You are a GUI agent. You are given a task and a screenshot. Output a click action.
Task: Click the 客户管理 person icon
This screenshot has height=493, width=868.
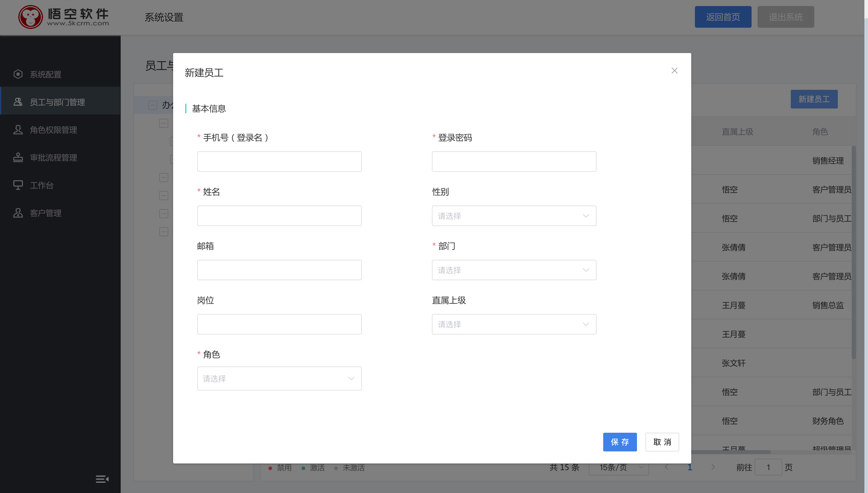18,213
